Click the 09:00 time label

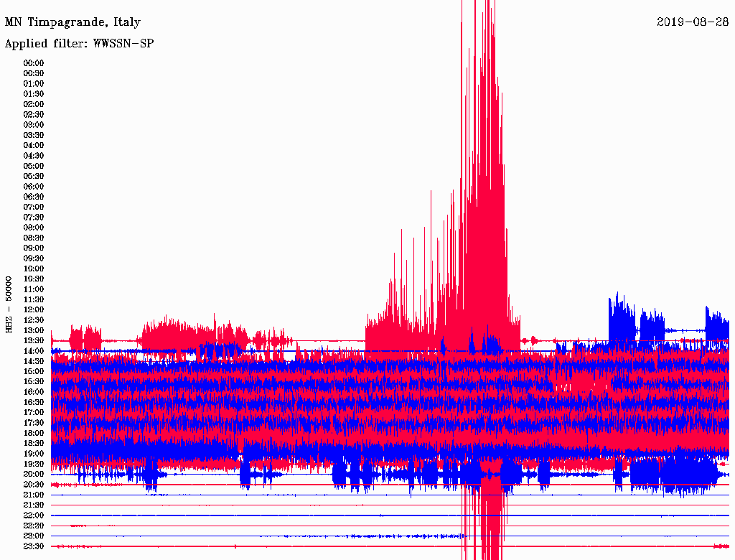pos(34,248)
